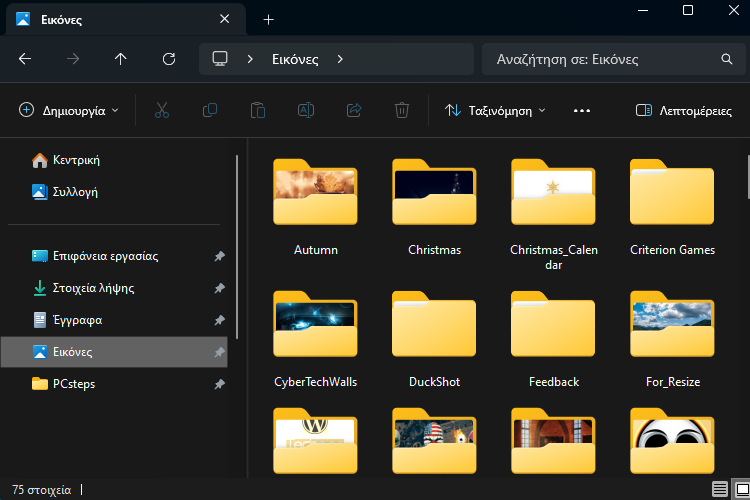Switch to large thumbnails view in status bar
The image size is (750, 500).
(x=742, y=489)
